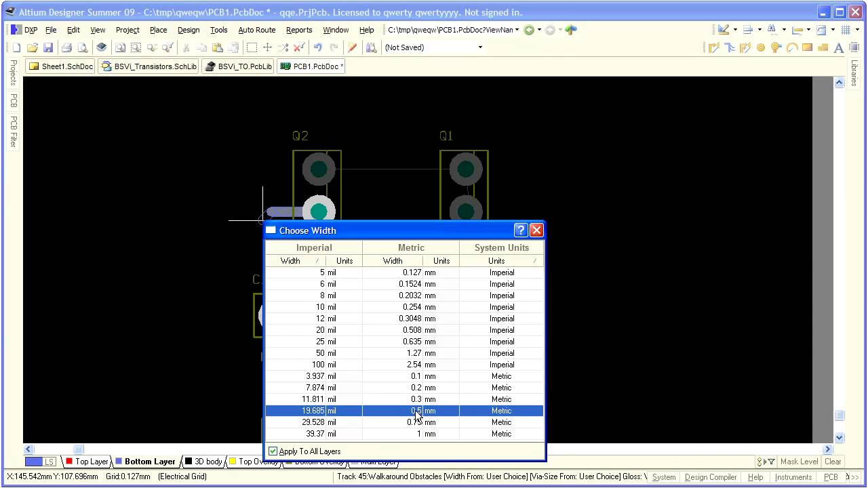
Task: Click the Dimension tools icon
Action: tap(797, 30)
